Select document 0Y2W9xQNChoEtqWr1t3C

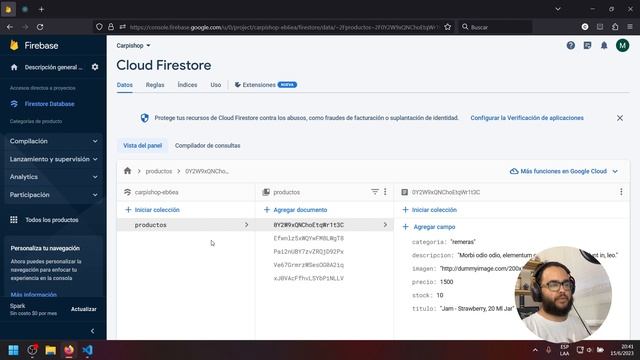point(325,225)
